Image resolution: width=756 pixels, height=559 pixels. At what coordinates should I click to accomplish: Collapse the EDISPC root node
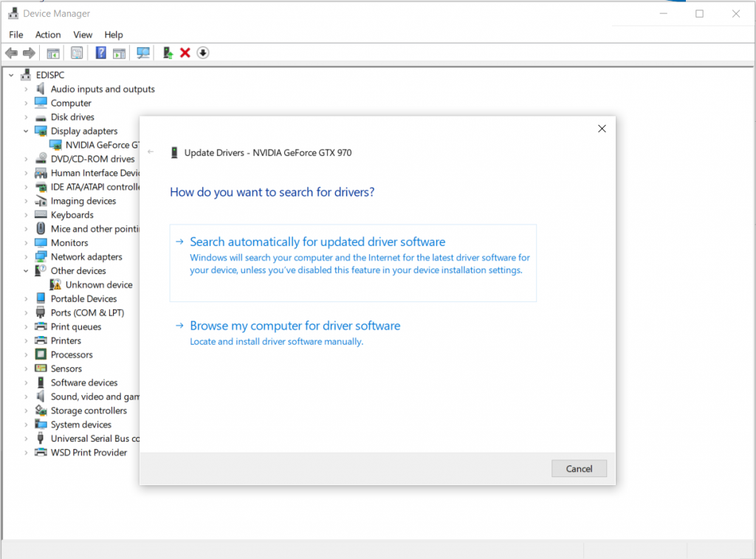(11, 75)
